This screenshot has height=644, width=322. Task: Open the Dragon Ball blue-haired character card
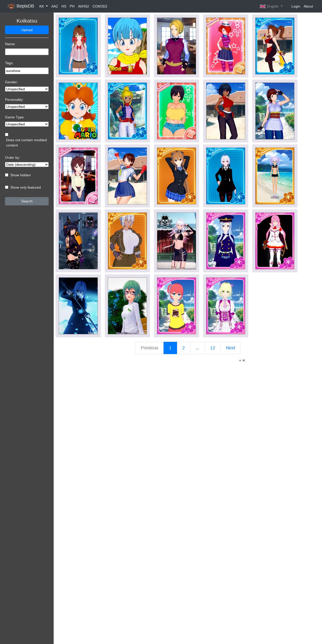coord(127,46)
